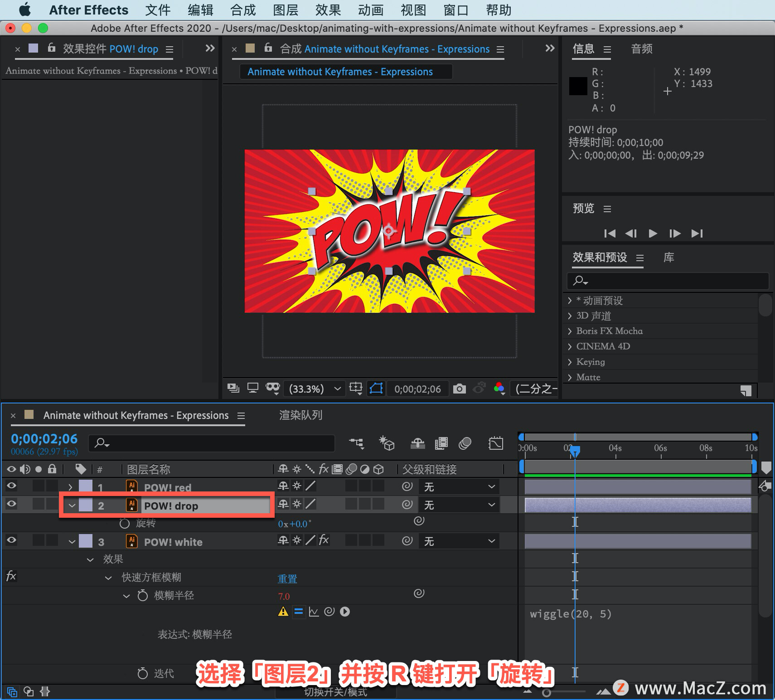The image size is (775, 700).
Task: Expand the Matte effects category
Action: click(x=570, y=377)
